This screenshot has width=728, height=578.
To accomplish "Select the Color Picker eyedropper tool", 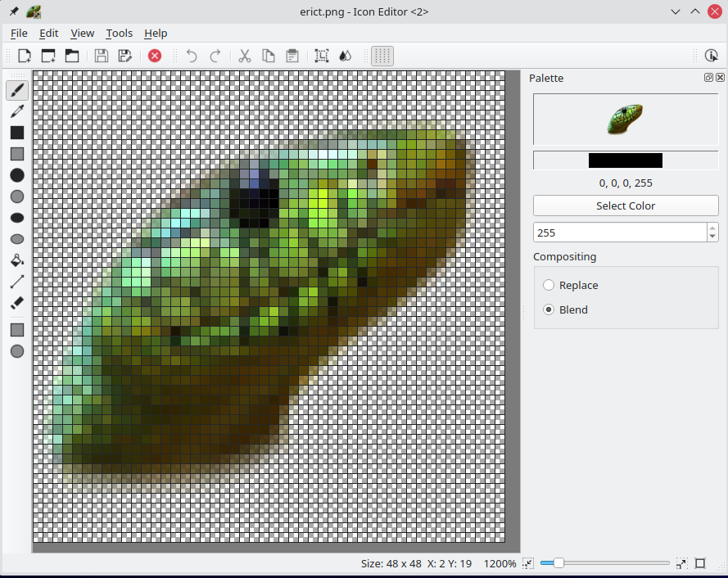I will tap(16, 111).
